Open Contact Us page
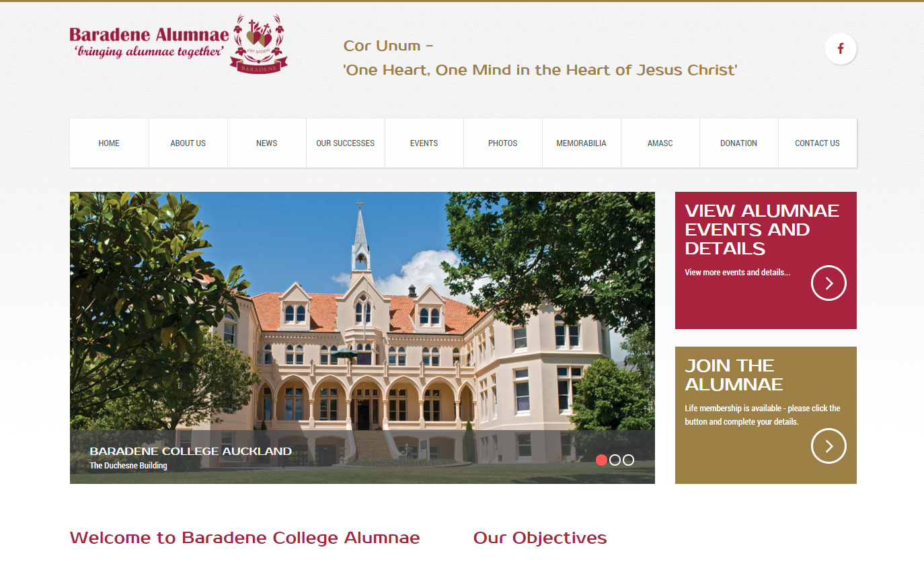This screenshot has height=564, width=924. tap(818, 143)
